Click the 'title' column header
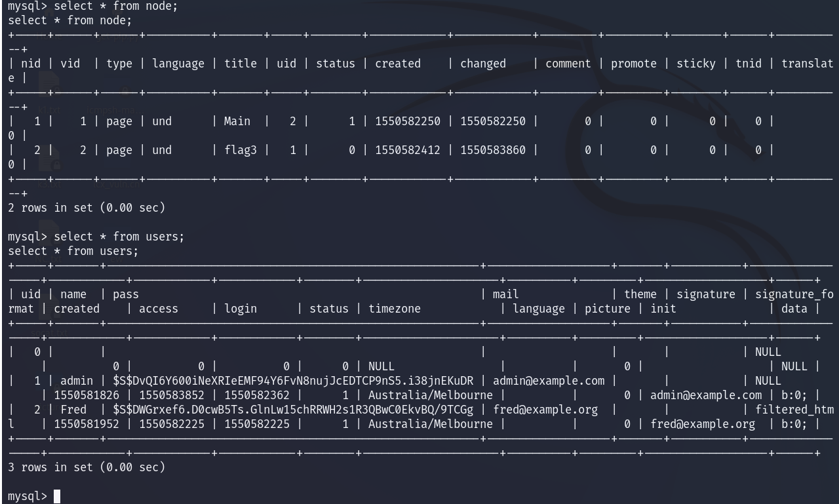This screenshot has height=504, width=839. click(241, 64)
